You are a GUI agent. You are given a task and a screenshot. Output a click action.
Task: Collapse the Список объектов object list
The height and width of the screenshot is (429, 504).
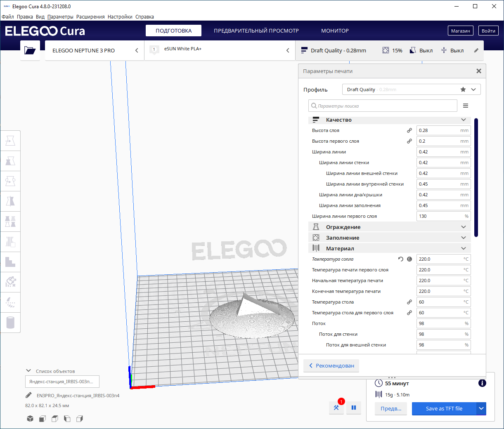[x=28, y=371]
